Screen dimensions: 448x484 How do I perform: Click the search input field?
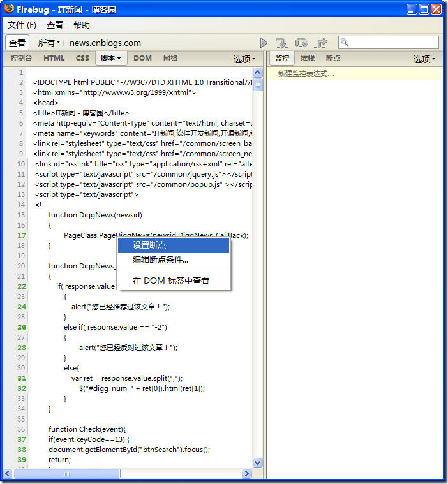[389, 42]
